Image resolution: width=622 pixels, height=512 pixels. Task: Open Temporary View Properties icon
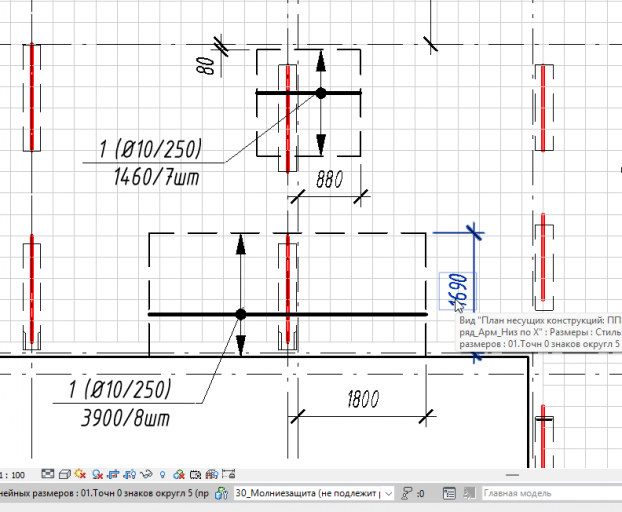pos(196,474)
